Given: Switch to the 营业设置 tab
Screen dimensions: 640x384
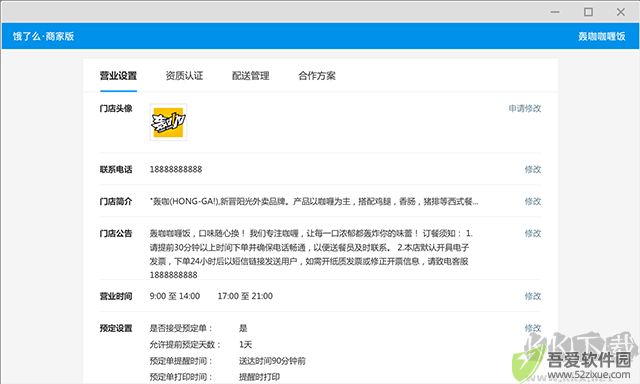Looking at the screenshot, I should tap(118, 76).
